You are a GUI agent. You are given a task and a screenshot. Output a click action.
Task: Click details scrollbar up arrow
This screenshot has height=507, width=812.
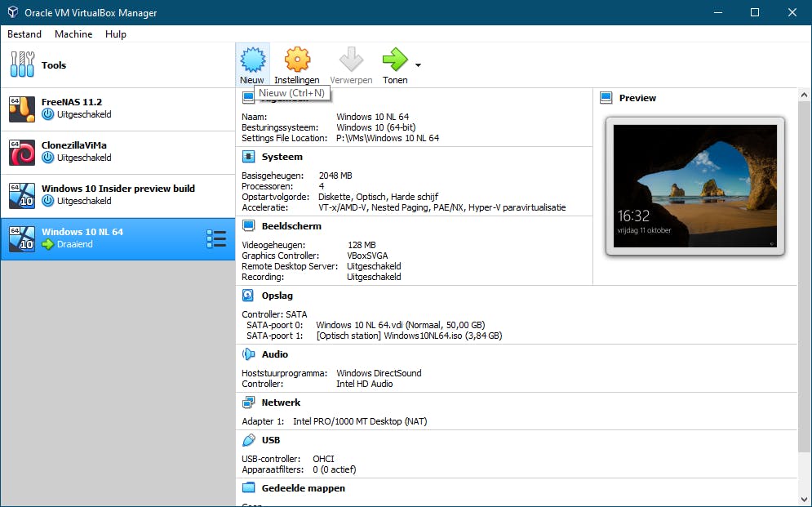[804, 96]
